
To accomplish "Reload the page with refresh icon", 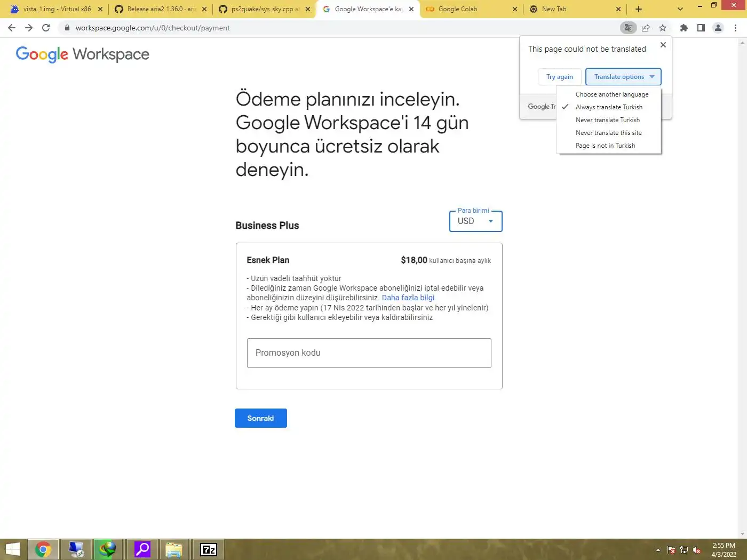I will click(46, 28).
